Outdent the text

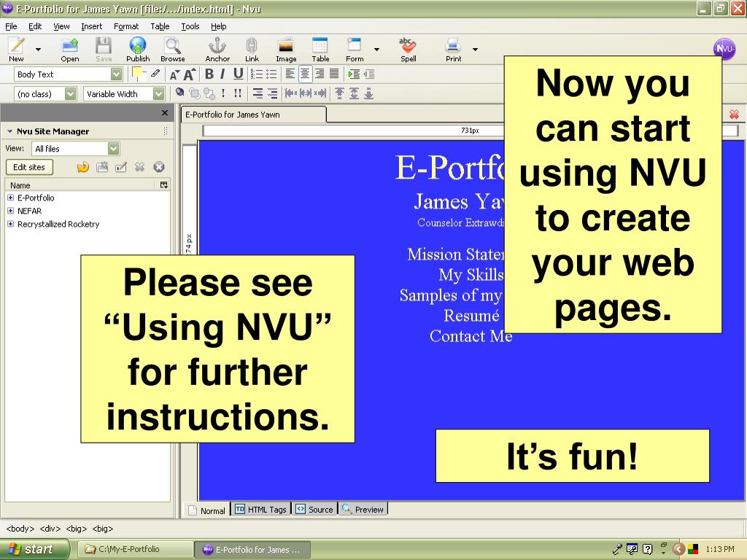[368, 74]
